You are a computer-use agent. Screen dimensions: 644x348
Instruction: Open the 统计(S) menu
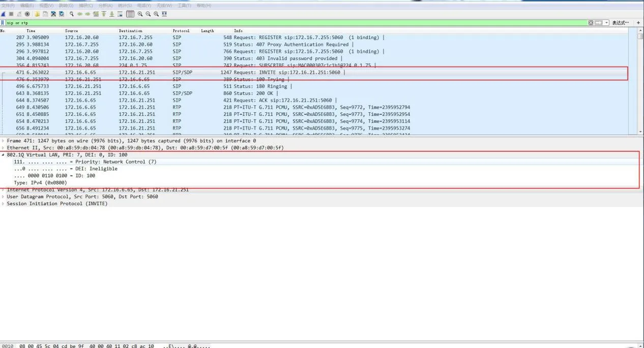coord(124,5)
